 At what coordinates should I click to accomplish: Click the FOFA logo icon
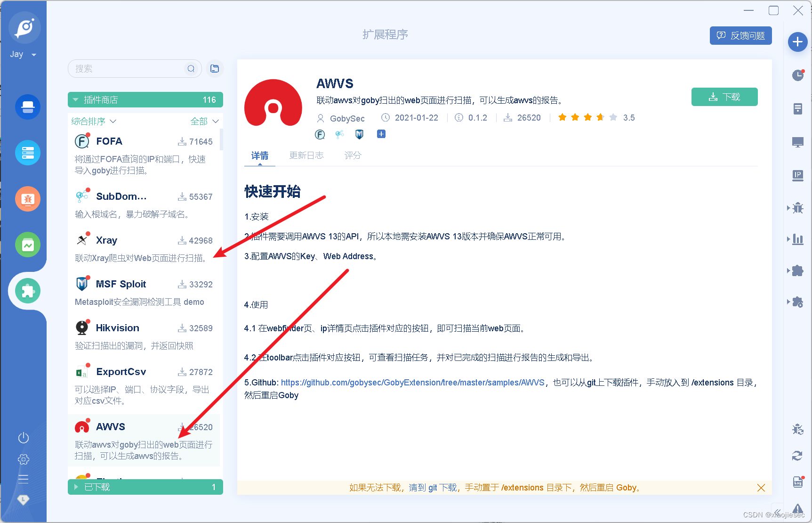click(x=82, y=141)
